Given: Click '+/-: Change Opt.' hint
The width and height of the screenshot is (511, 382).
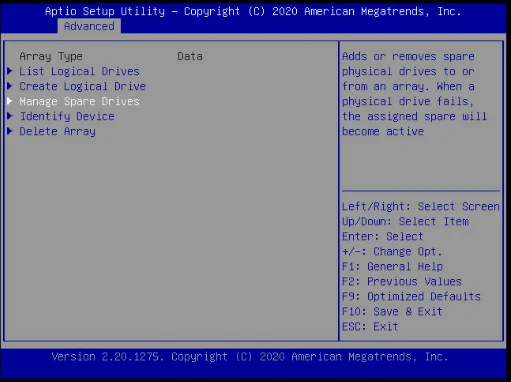Looking at the screenshot, I should click(x=392, y=251).
